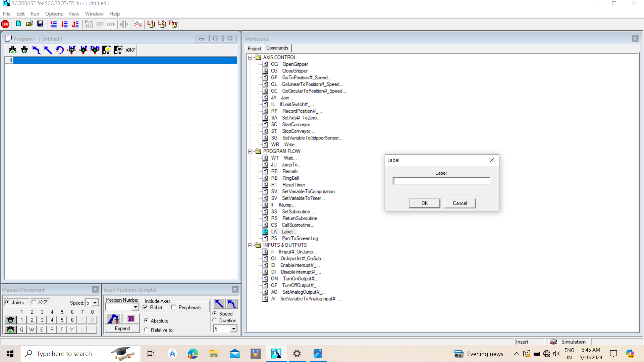Open Teach Positions speed value dropdown

point(233,329)
